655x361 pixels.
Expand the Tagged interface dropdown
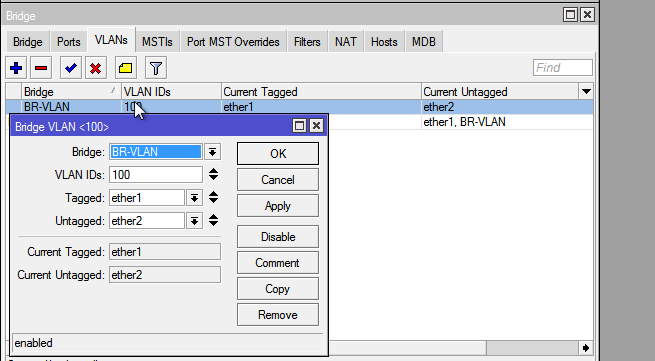coord(194,198)
